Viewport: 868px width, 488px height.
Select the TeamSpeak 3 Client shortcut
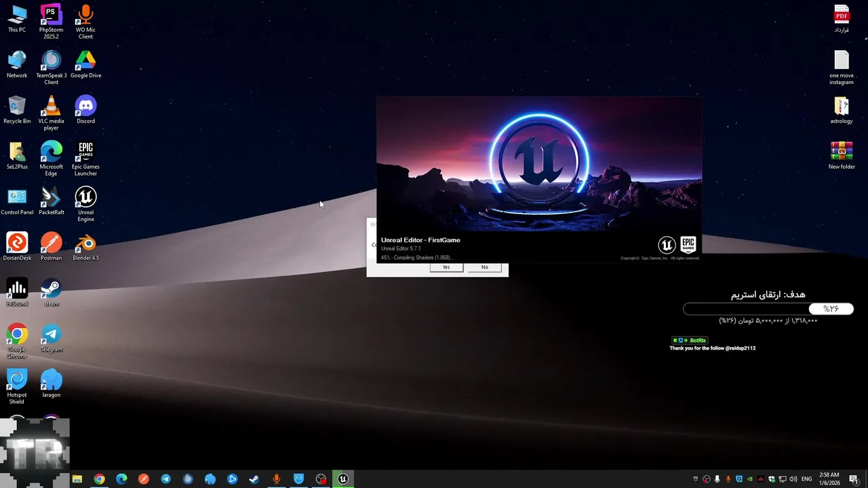(x=51, y=67)
